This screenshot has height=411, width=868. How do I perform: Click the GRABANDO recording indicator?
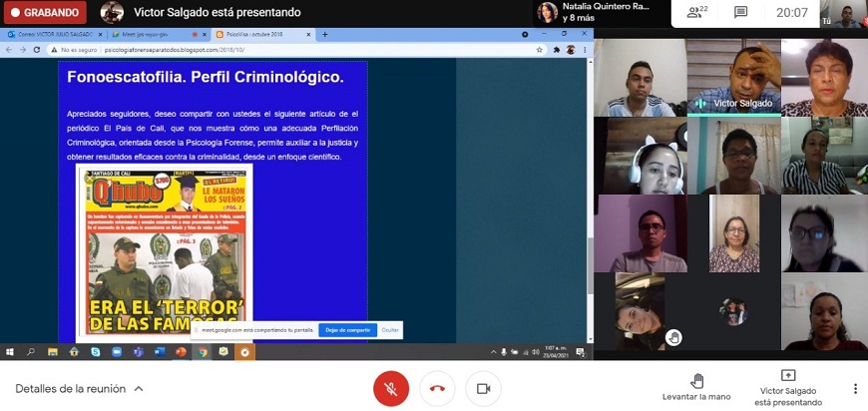(45, 12)
